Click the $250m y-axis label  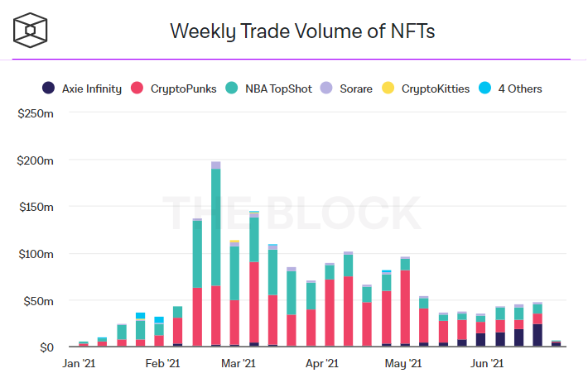pos(36,113)
